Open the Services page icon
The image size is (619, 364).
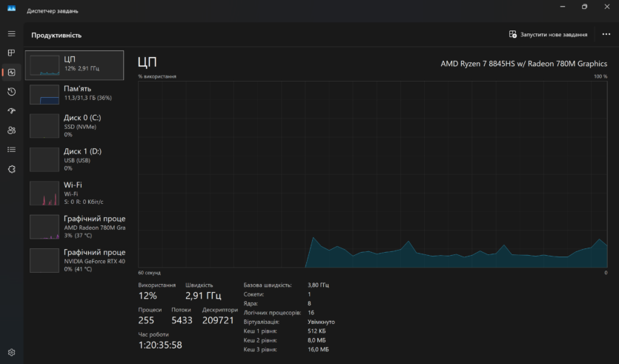coord(11,169)
